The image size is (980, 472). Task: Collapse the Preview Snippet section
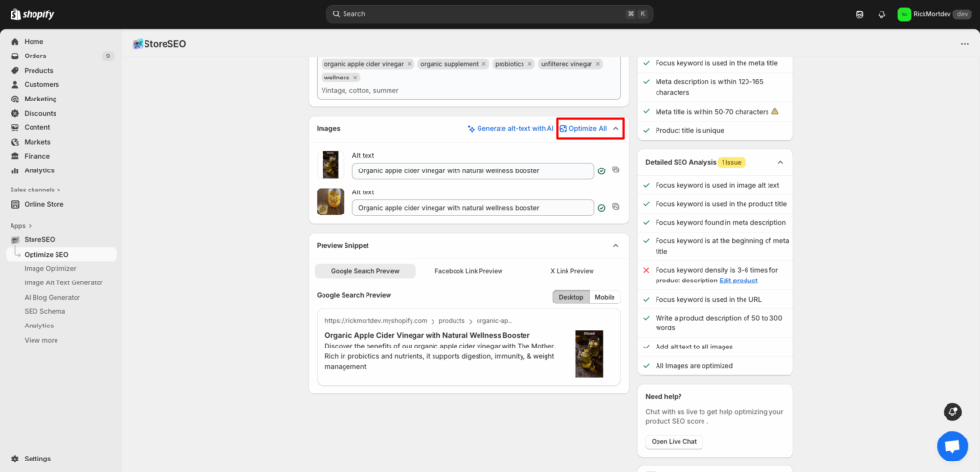pyautogui.click(x=616, y=245)
